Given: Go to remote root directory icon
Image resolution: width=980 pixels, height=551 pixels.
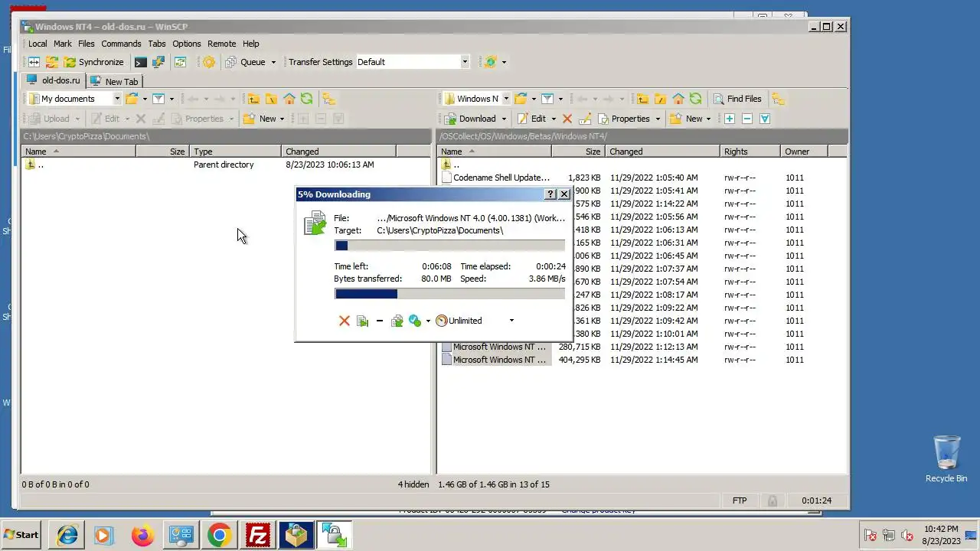Looking at the screenshot, I should coord(660,99).
